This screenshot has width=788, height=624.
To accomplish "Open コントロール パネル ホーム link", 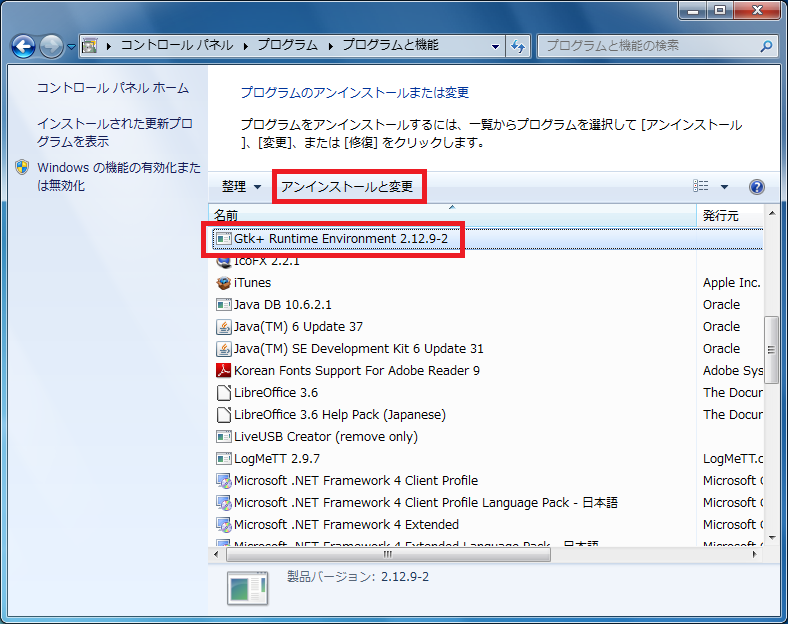I will coord(112,88).
